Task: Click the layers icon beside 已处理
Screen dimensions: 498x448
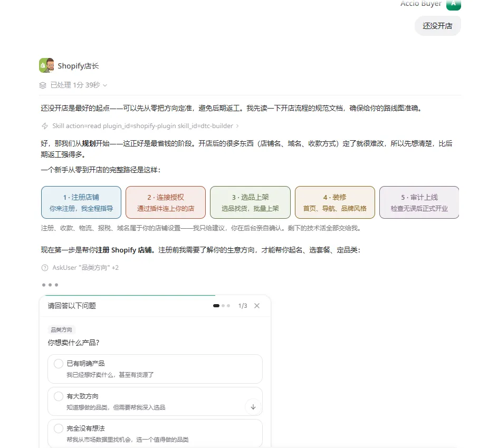Action: click(43, 85)
